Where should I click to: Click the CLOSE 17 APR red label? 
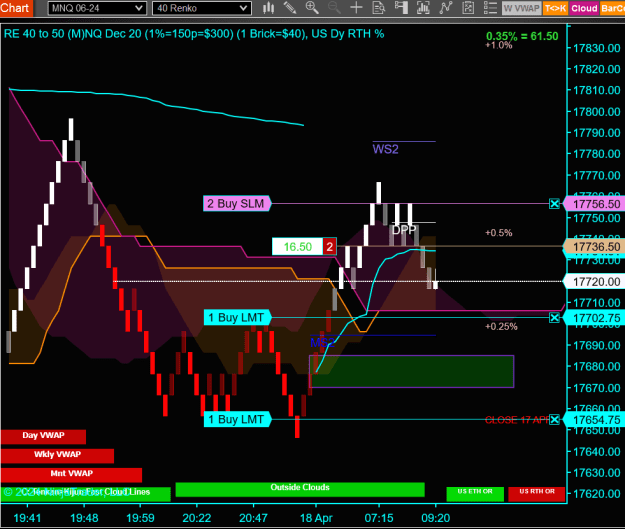click(517, 420)
